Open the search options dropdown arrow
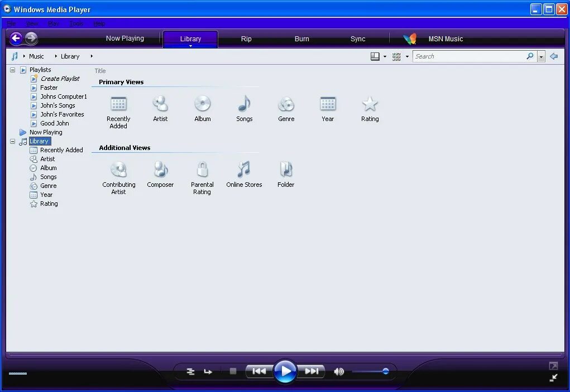This screenshot has width=570, height=392. click(542, 57)
